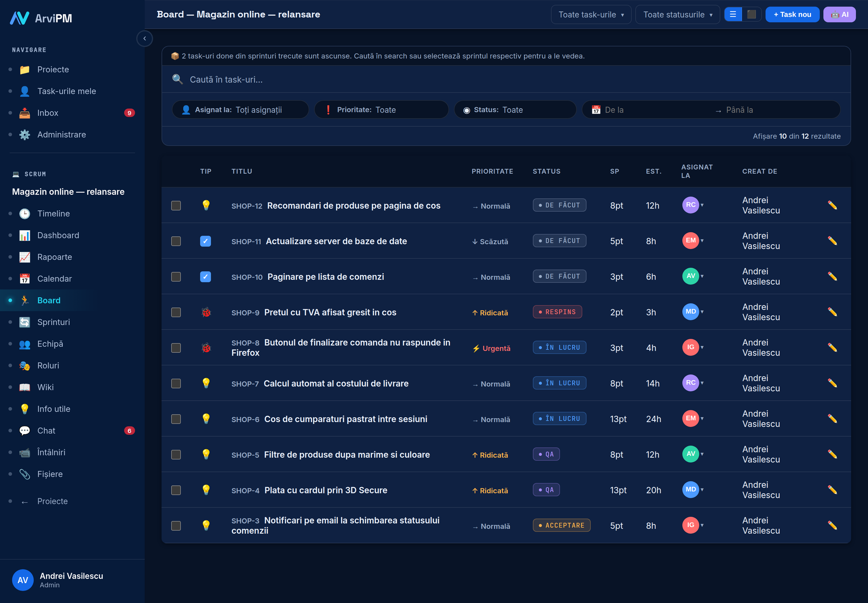The width and height of the screenshot is (868, 603).
Task: Click the AI assistant button
Action: tap(839, 14)
